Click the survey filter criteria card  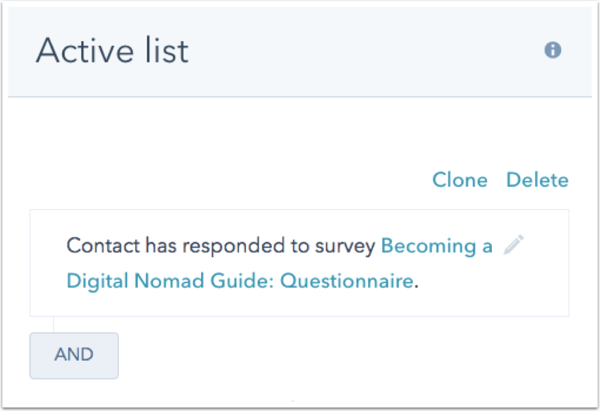[299, 300]
